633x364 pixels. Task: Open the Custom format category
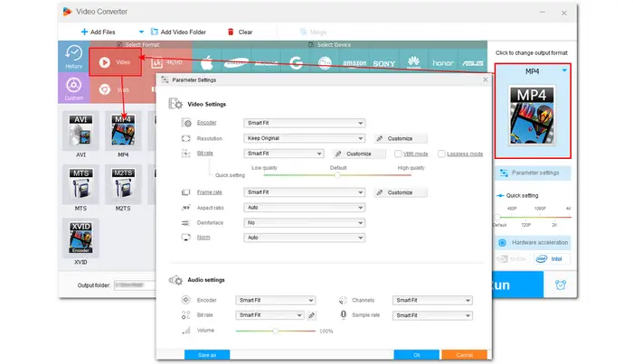tap(74, 89)
